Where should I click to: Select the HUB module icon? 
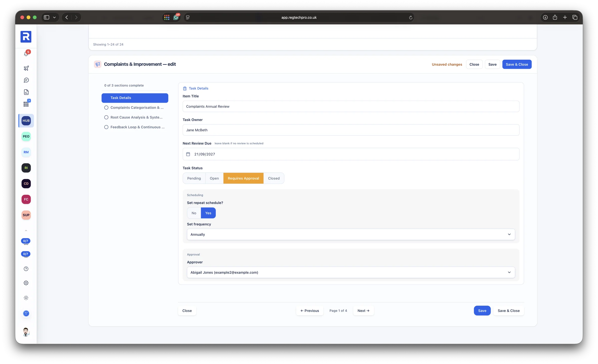tap(26, 121)
